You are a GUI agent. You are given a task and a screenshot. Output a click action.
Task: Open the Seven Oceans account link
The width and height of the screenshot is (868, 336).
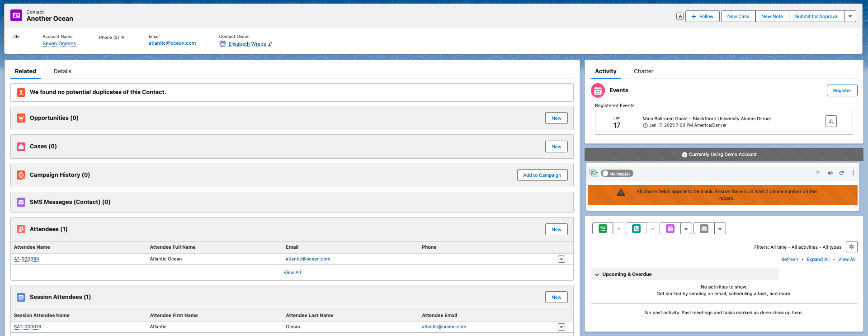click(x=59, y=43)
